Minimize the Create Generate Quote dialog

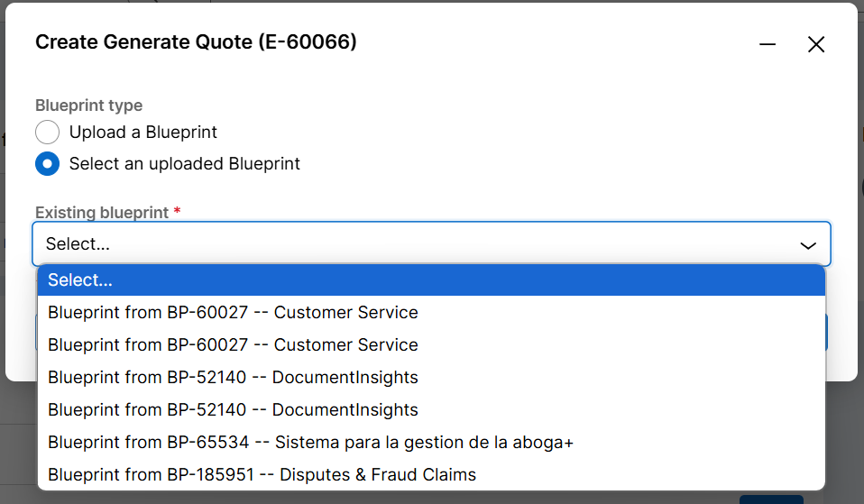(767, 44)
